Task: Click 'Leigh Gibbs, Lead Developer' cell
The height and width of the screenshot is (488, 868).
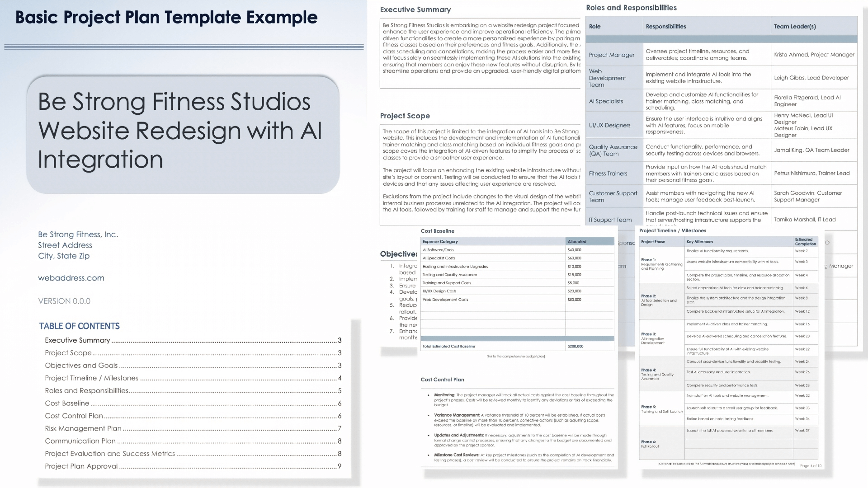Action: click(814, 78)
